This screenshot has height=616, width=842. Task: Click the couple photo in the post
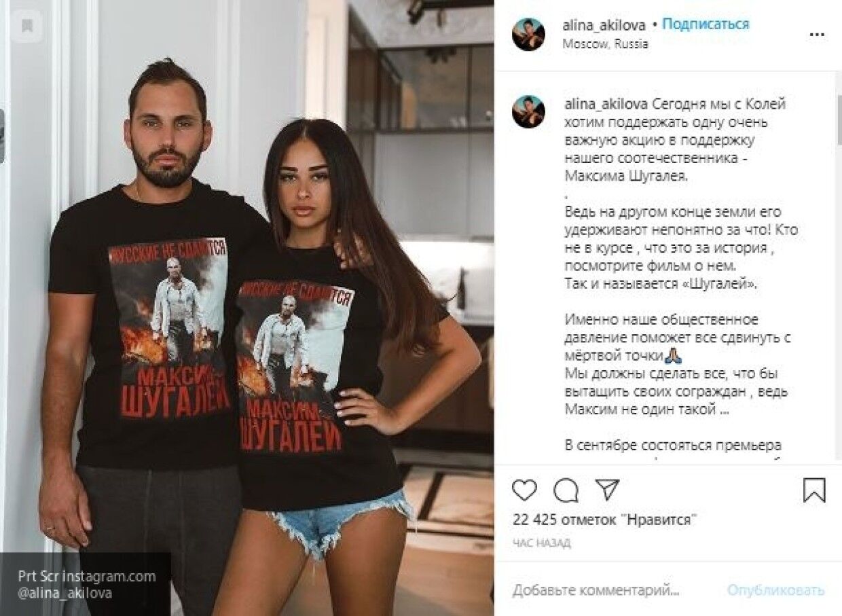[x=247, y=308]
